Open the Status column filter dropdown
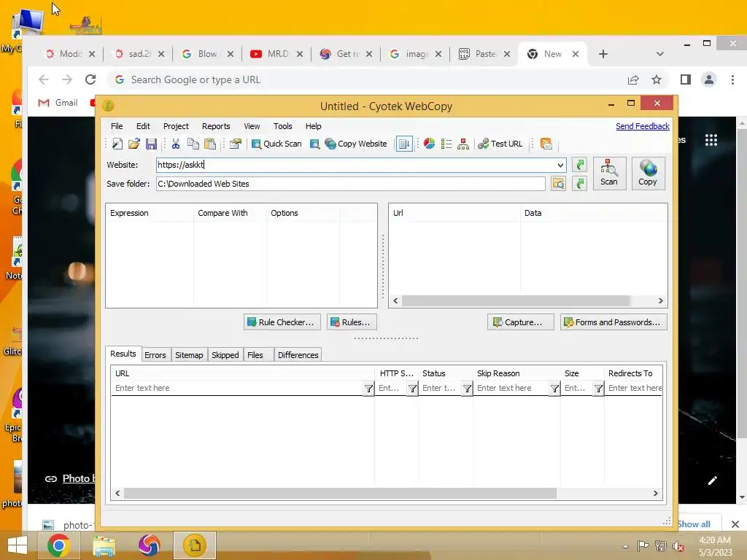 click(x=467, y=389)
